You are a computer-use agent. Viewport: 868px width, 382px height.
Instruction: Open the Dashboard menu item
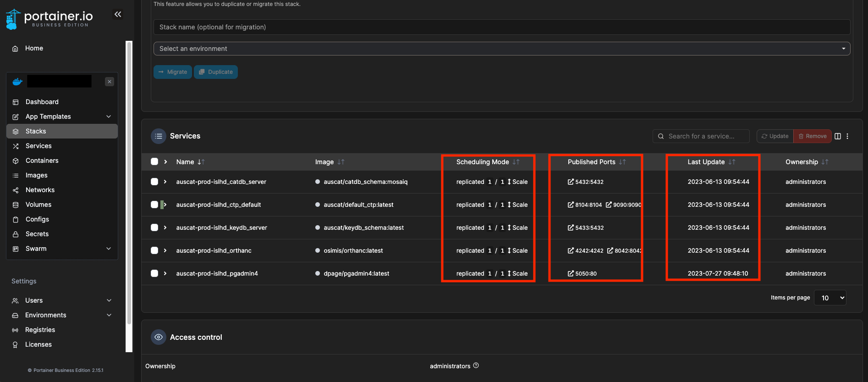tap(62, 102)
